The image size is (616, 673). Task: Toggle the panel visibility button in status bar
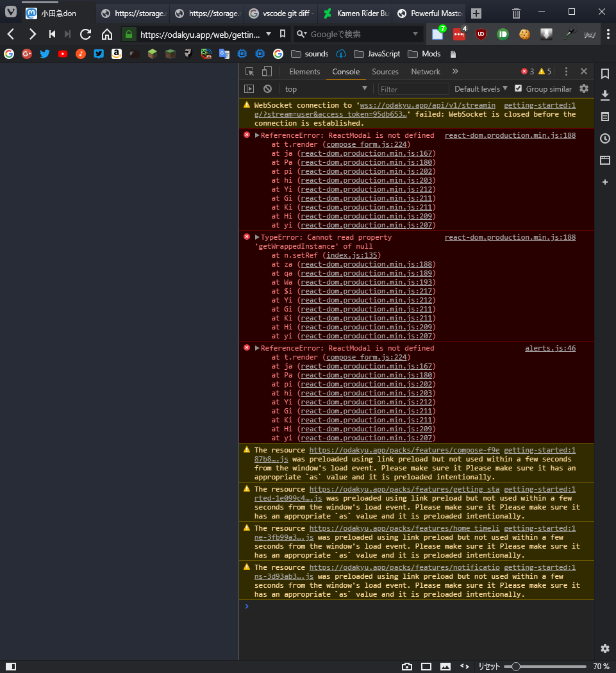click(x=11, y=667)
